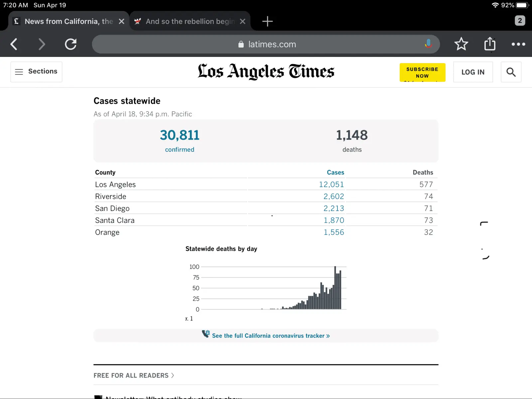This screenshot has width=532, height=399.
Task: Tap the voice search microphone icon
Action: (428, 44)
